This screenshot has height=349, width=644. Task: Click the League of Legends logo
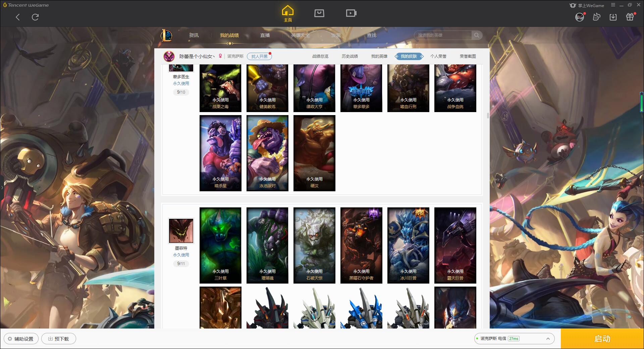[166, 35]
